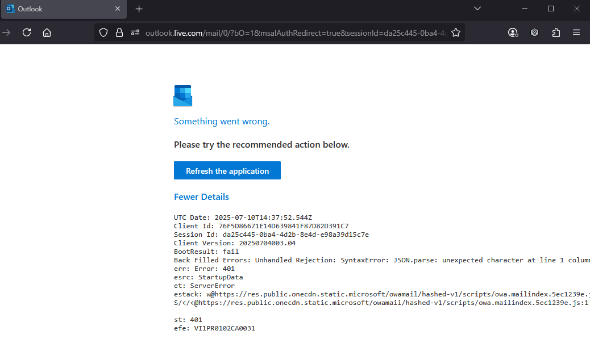
Task: Open the Firefox account icon
Action: coord(513,33)
